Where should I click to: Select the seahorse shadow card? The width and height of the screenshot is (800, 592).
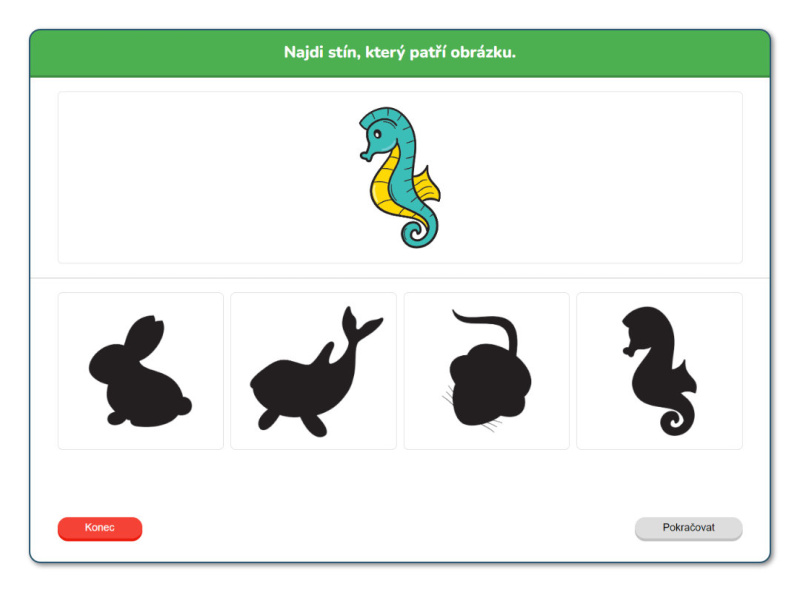click(x=659, y=371)
